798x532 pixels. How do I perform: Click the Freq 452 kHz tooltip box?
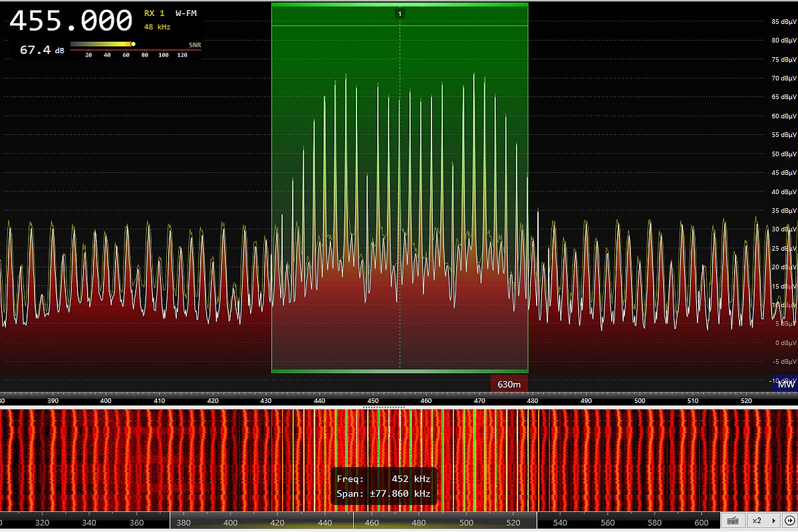384,486
